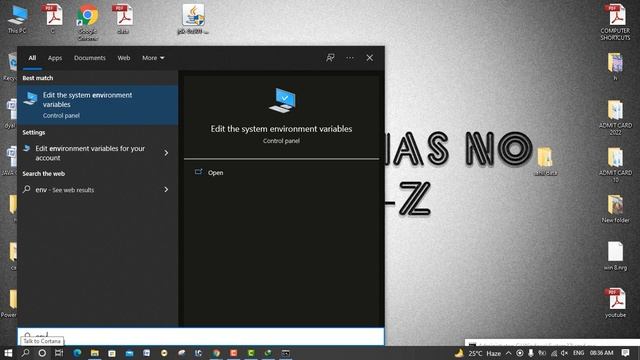Click the muted volume tray icon
Screen dimensions: 640x360
564,353
